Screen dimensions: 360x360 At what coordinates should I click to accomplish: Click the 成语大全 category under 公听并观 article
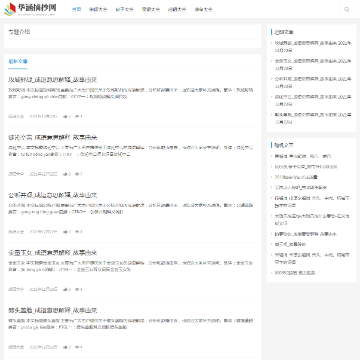pyautogui.click(x=16, y=232)
